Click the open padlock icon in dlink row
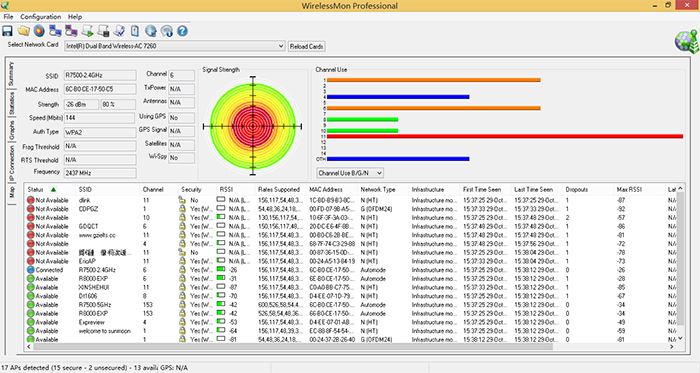The image size is (700, 373). click(182, 200)
